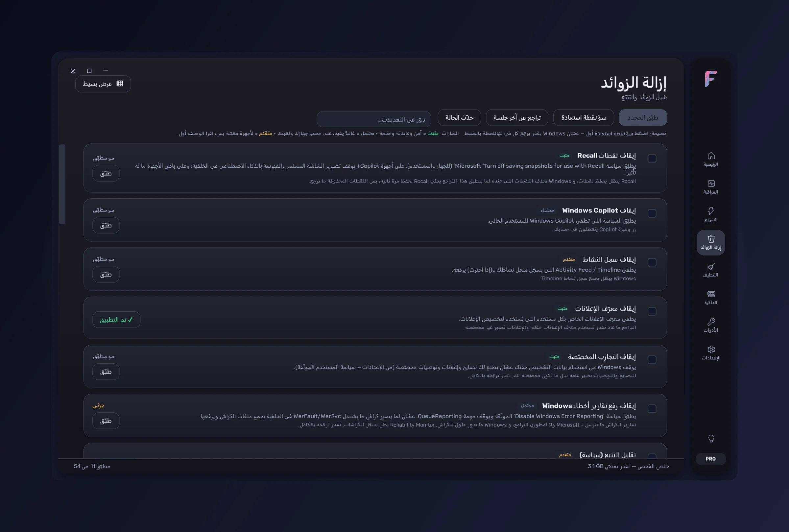
Task: Click the خلص الفحص 3.1 GB status text
Action: pos(628,467)
